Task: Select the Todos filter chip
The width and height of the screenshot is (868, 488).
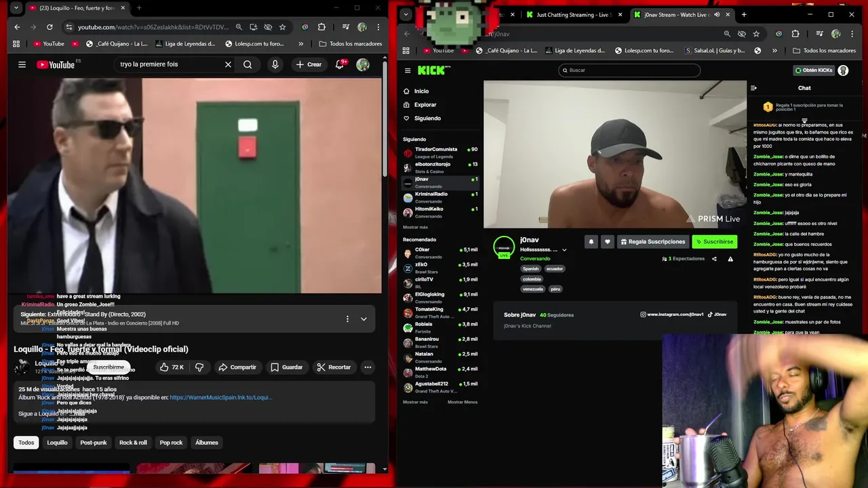Action: pos(26,443)
